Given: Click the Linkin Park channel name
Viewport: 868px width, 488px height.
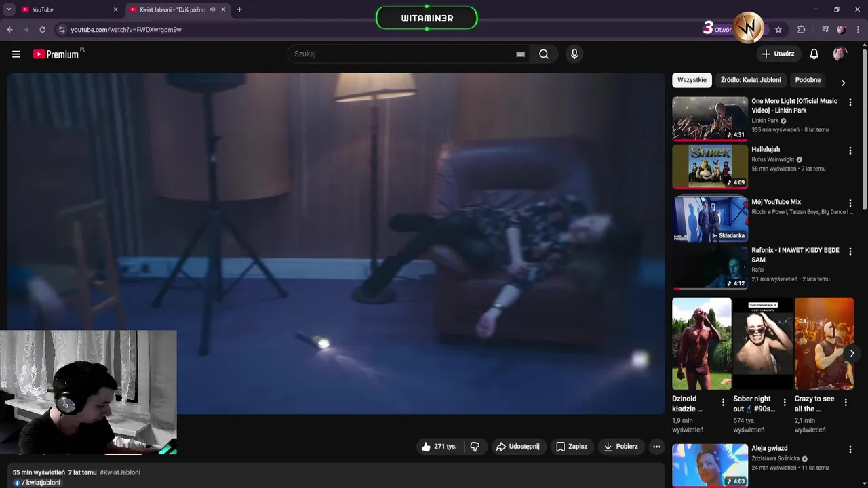Looking at the screenshot, I should (x=765, y=121).
